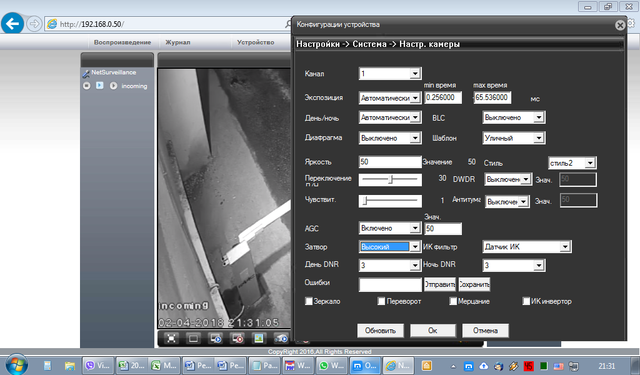640x375 pixels.
Task: Open the Диафрагма dropdown
Action: [390, 138]
